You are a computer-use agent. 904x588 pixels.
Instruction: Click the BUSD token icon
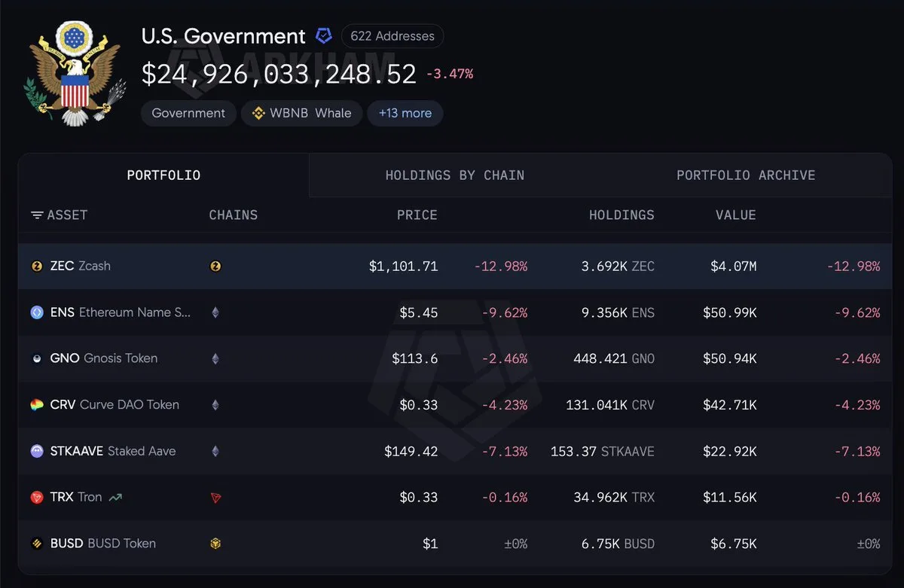click(x=37, y=544)
